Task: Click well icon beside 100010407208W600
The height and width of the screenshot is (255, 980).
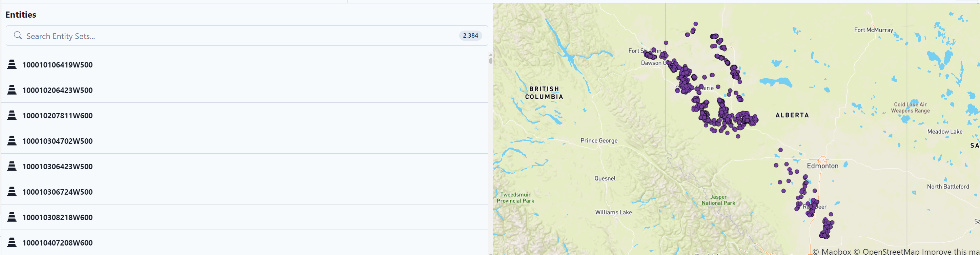Action: click(12, 243)
